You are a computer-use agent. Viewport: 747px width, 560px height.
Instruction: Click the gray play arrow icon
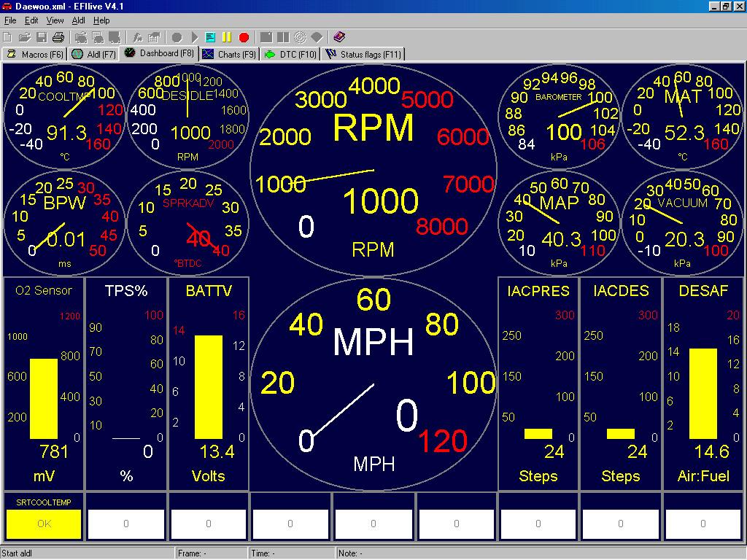pyautogui.click(x=194, y=37)
